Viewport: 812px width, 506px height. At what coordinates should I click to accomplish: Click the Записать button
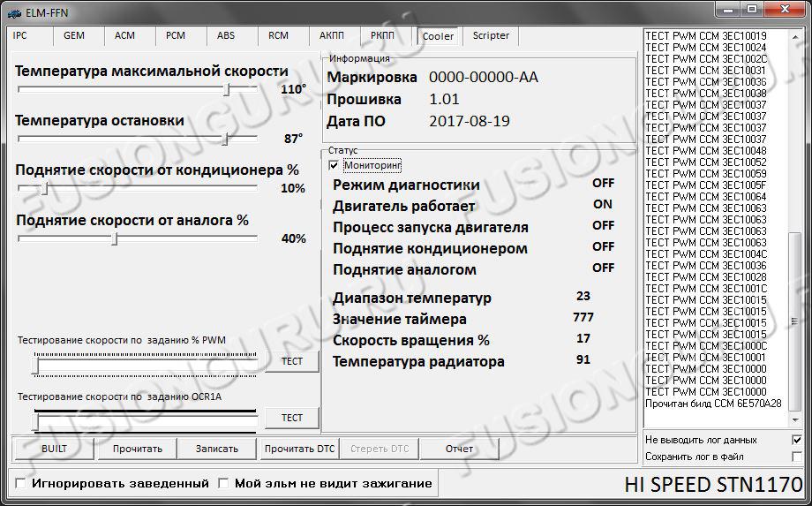point(216,449)
